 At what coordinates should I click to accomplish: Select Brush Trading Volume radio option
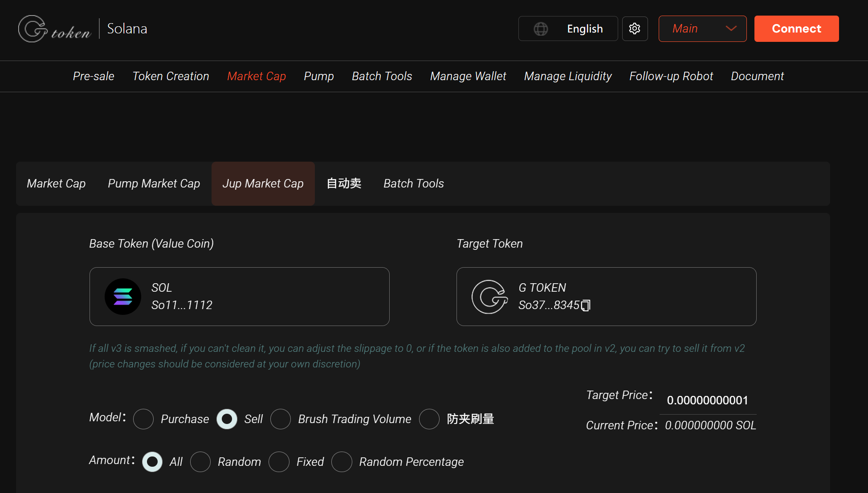(x=281, y=419)
